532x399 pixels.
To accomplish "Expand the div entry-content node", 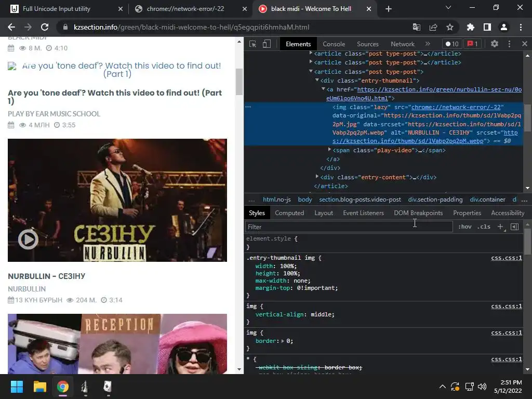I will [317, 177].
